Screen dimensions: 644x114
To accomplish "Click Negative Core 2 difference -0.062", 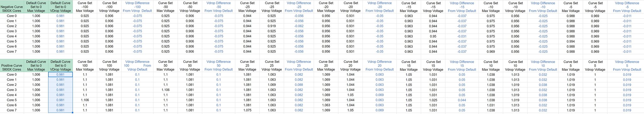I will [299, 26].
